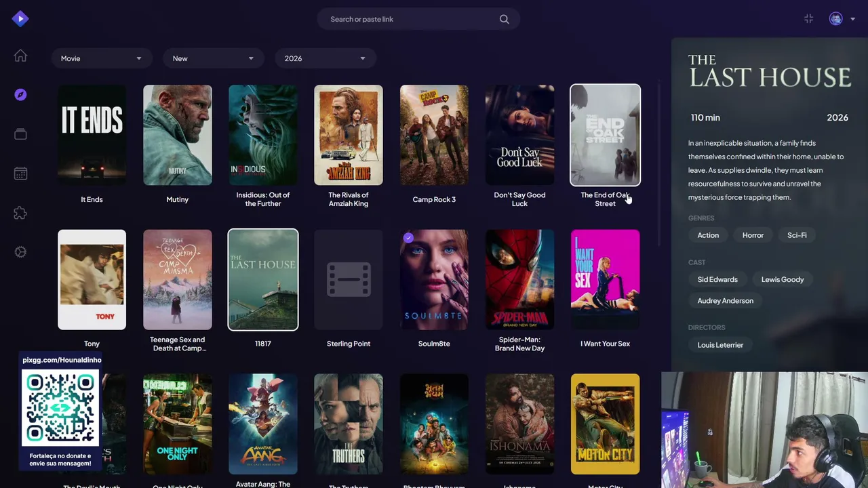
Task: Click the Stremio logo icon
Action: click(x=20, y=19)
